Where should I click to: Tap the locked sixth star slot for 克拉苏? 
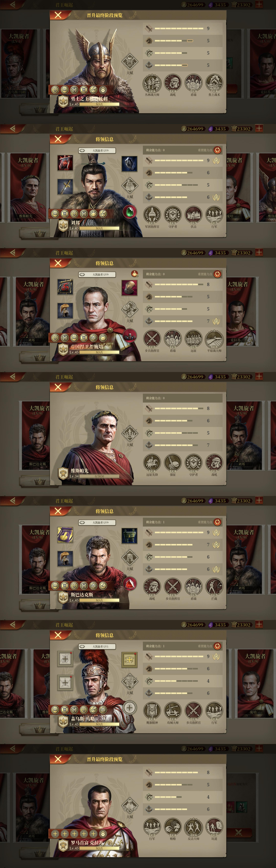(x=103, y=834)
